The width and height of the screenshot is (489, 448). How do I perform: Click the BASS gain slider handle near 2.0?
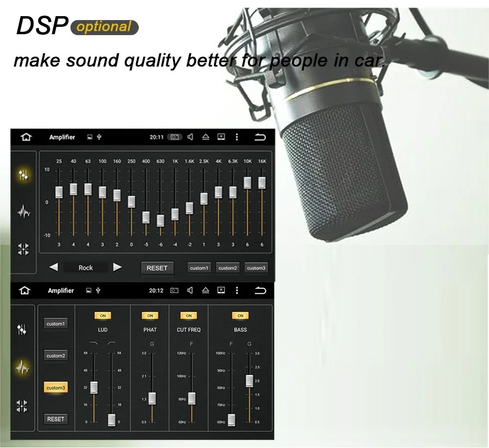(x=249, y=381)
